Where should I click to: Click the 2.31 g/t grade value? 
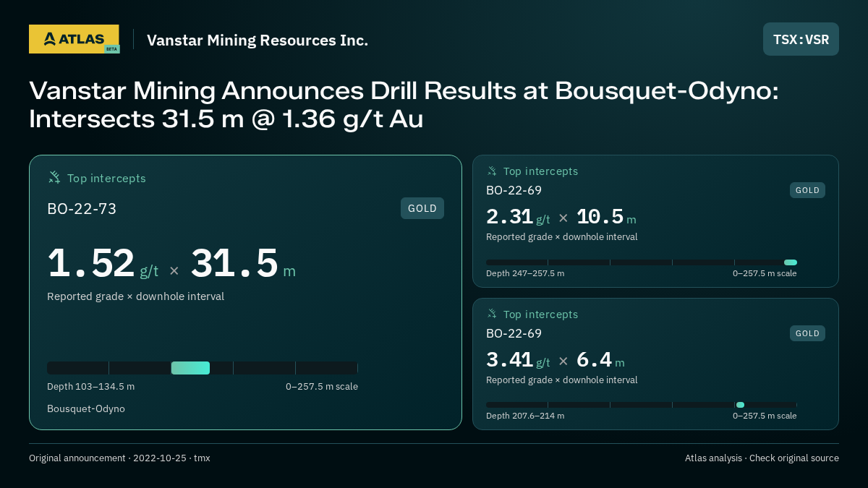pos(518,217)
